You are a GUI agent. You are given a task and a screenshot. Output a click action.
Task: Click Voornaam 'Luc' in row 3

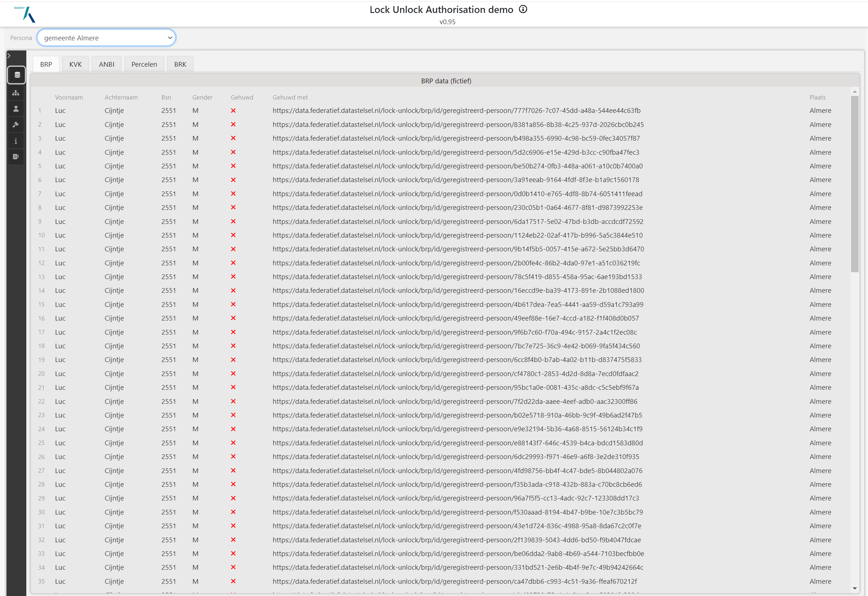point(60,138)
